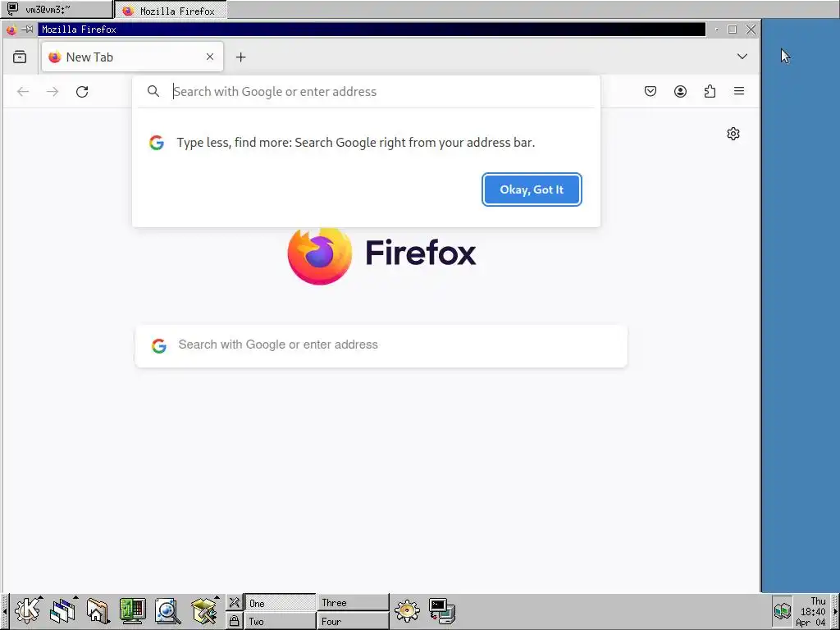
Task: Open a new tab with plus button
Action: point(241,57)
